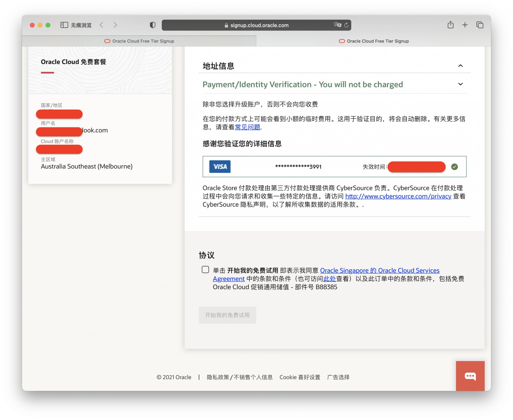Open 广告选择 footer link
This screenshot has width=513, height=420.
338,377
